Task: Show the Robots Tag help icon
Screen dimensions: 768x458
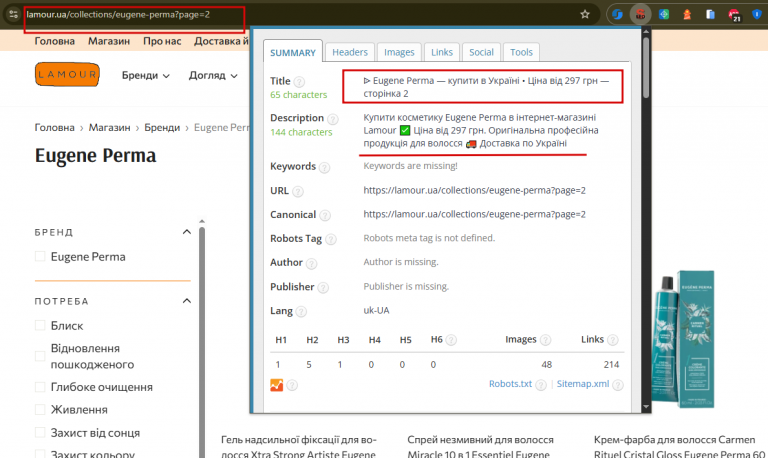Action: click(331, 240)
